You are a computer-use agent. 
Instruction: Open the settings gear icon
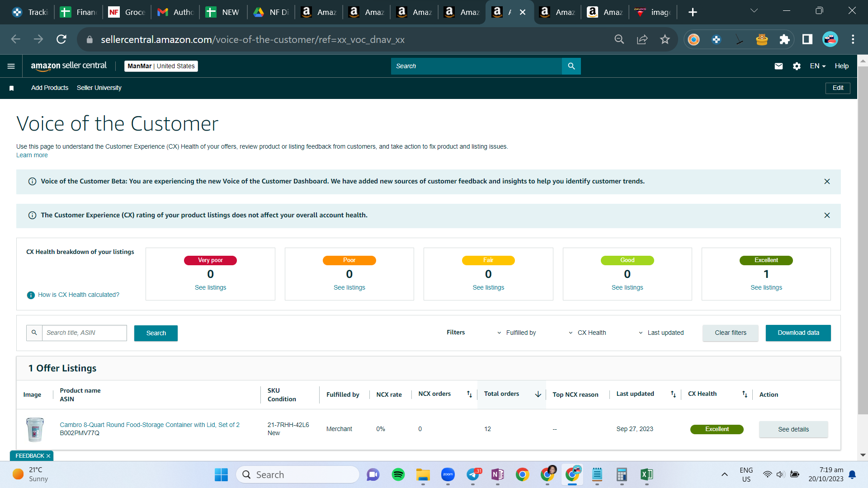(x=797, y=66)
